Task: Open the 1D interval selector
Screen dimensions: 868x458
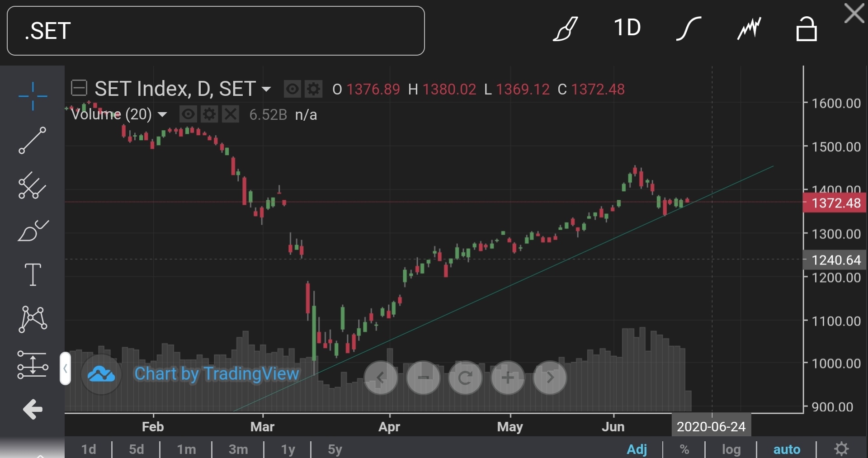Action: point(627,28)
